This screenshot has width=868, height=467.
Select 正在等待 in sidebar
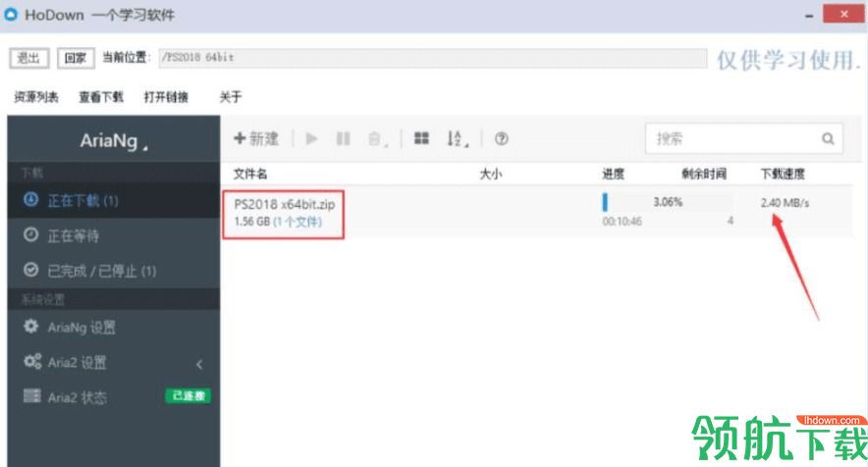pyautogui.click(x=114, y=235)
